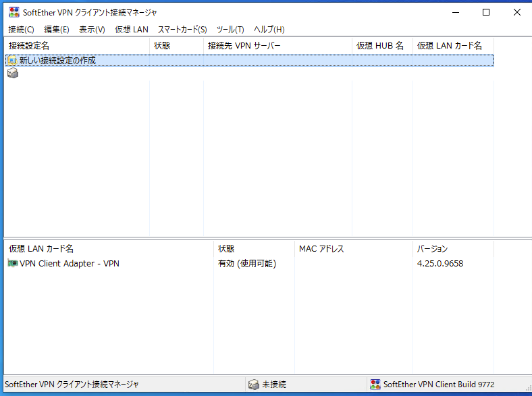
Task: Click the SoftEther app icon in title bar
Action: (x=14, y=12)
